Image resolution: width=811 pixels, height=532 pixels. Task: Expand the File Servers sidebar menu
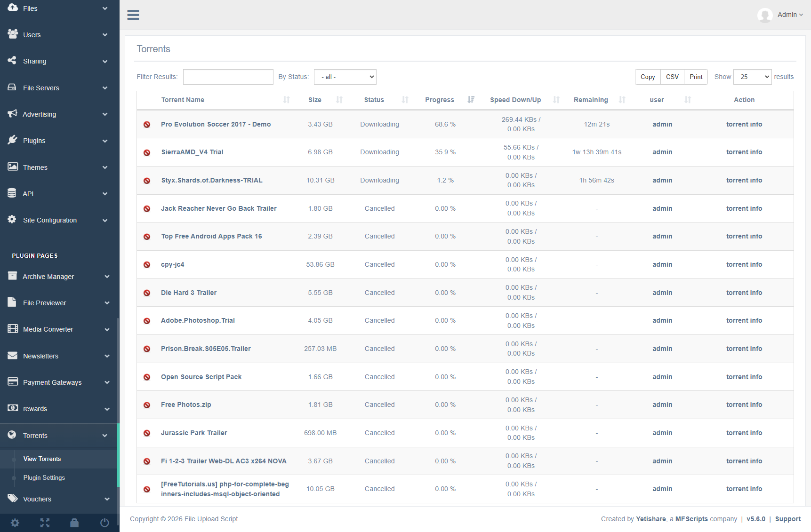click(x=58, y=88)
